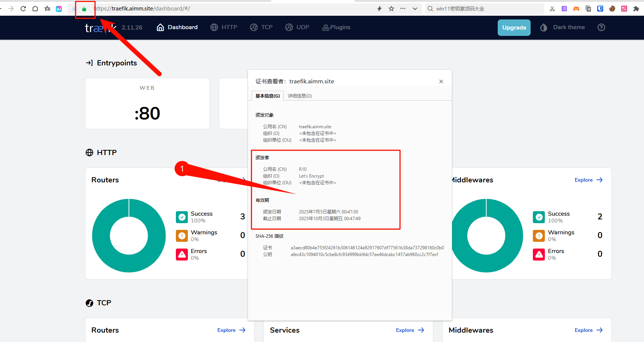
Task: Click the issuer common name R10
Action: coord(303,169)
